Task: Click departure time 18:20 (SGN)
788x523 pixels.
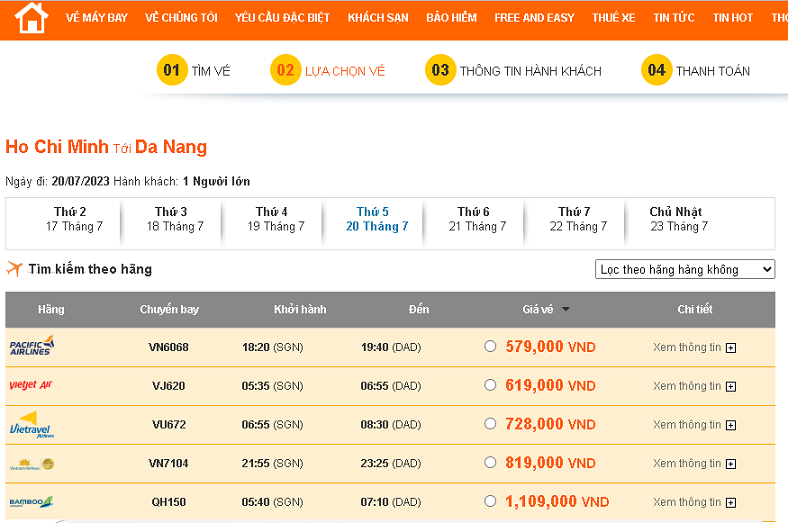Action: [x=272, y=347]
